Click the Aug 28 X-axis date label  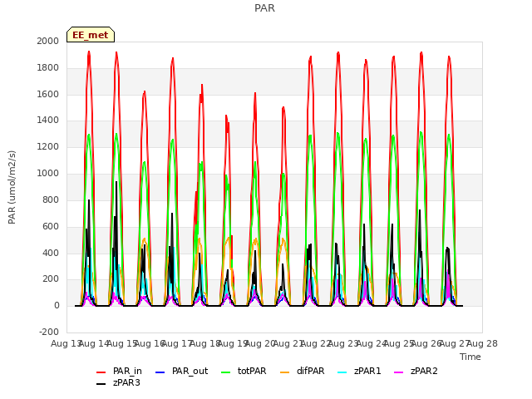(x=482, y=343)
